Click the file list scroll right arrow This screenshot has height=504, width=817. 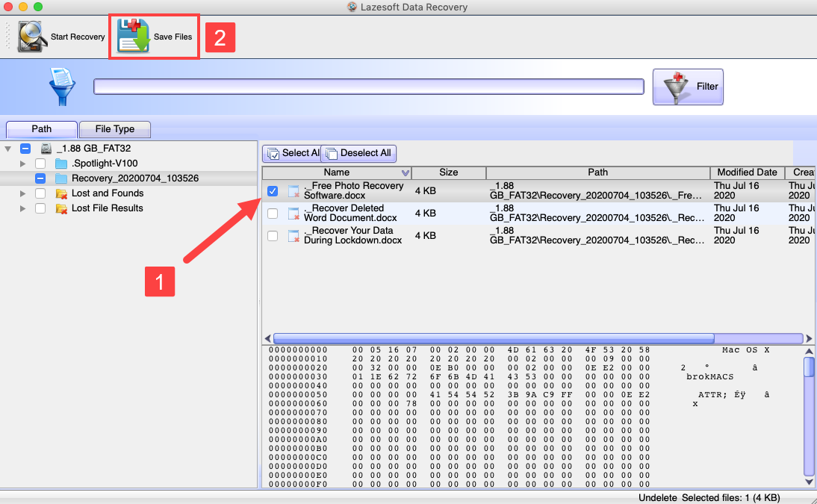click(809, 339)
